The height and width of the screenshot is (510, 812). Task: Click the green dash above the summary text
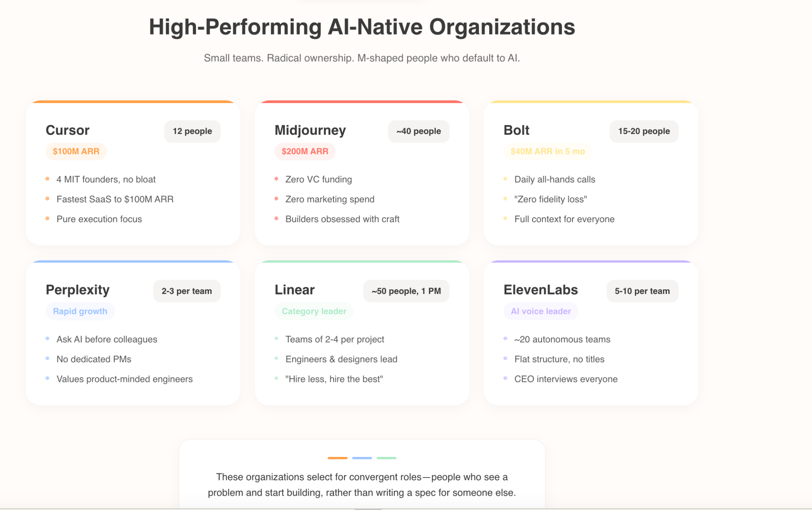386,458
